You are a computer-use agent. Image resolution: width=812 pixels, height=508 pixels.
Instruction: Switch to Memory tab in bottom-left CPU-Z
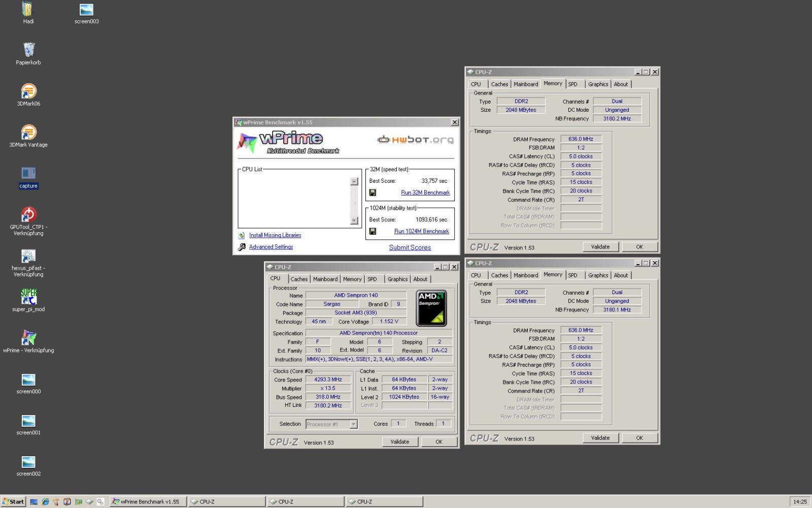coord(352,279)
